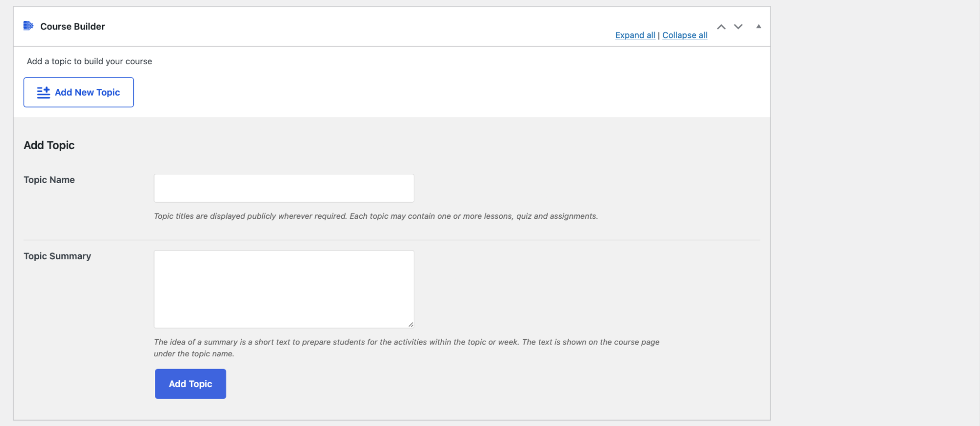This screenshot has width=980, height=426.
Task: Click the Add Topic section heading
Action: (49, 145)
